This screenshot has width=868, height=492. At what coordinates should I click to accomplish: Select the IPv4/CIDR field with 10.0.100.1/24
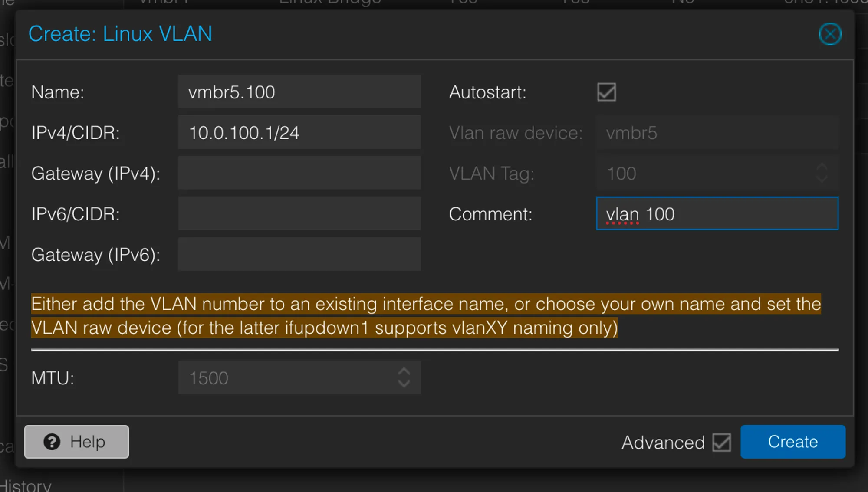point(299,132)
